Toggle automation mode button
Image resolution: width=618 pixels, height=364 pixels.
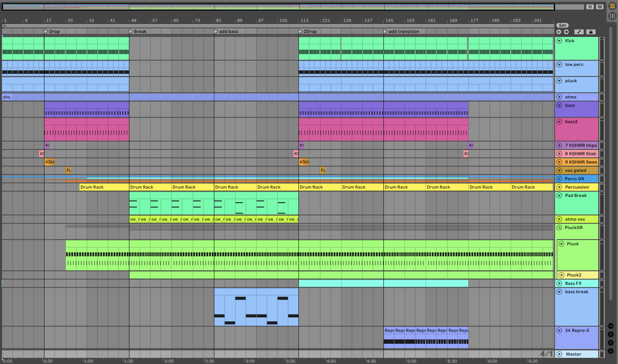579,32
